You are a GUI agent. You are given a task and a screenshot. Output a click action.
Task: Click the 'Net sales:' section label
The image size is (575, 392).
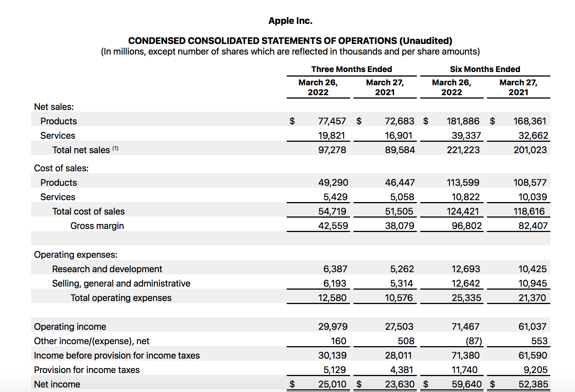(x=54, y=107)
